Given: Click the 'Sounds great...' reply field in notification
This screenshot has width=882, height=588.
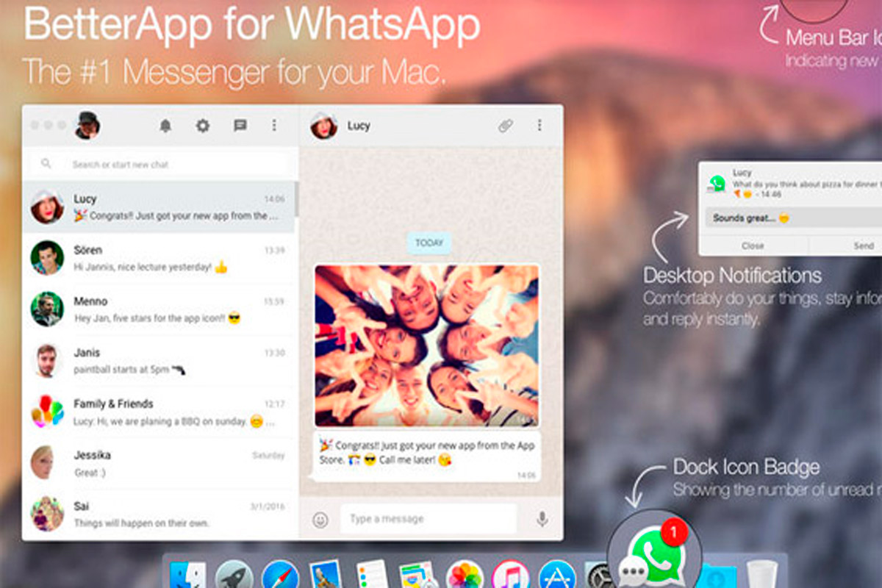Looking at the screenshot, I should [x=794, y=218].
